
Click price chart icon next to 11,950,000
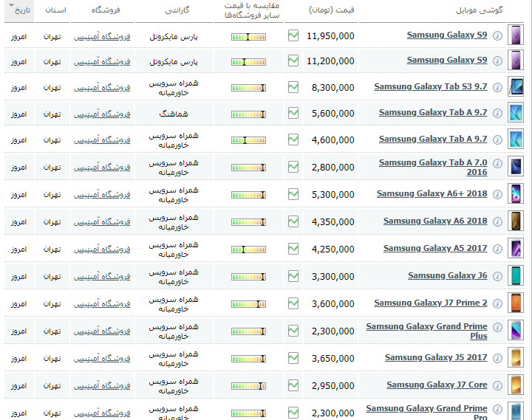point(293,35)
